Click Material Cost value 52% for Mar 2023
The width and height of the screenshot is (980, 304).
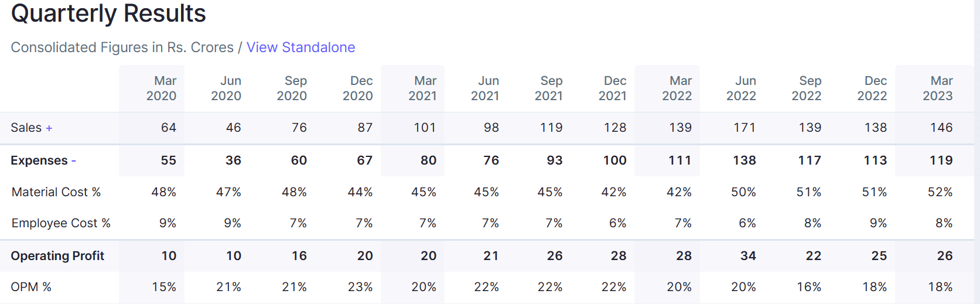[x=940, y=192]
